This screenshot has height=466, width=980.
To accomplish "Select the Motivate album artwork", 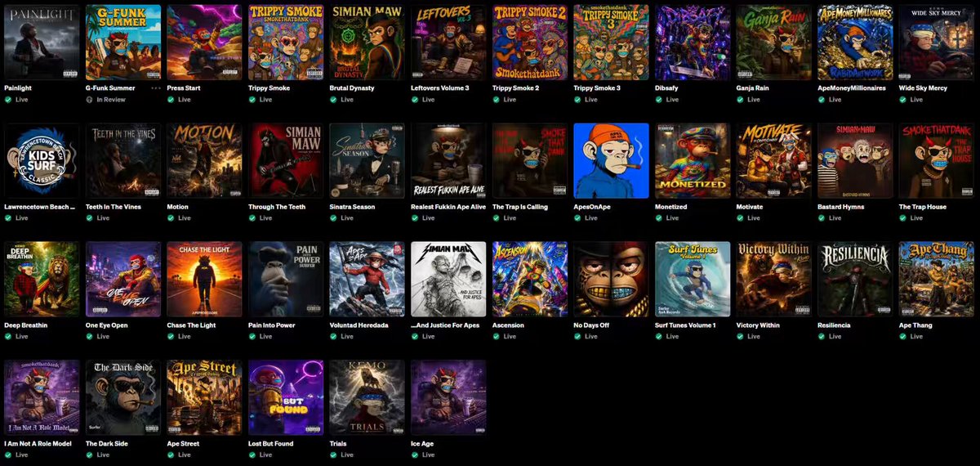I will (774, 161).
